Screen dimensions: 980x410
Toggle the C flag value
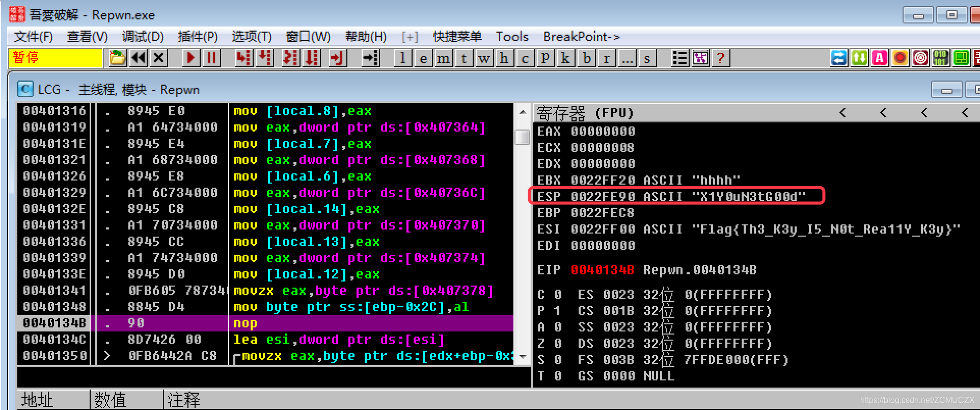(x=558, y=295)
